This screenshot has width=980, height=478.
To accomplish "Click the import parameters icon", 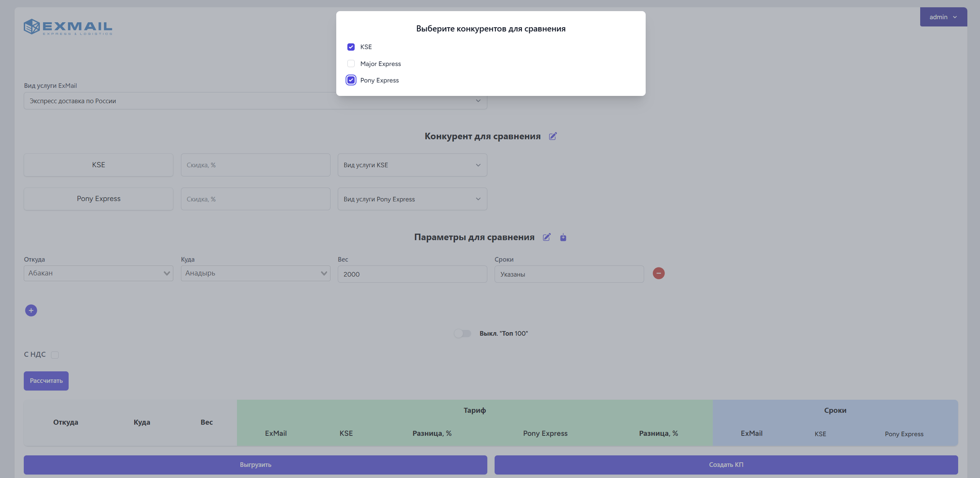I will (563, 237).
